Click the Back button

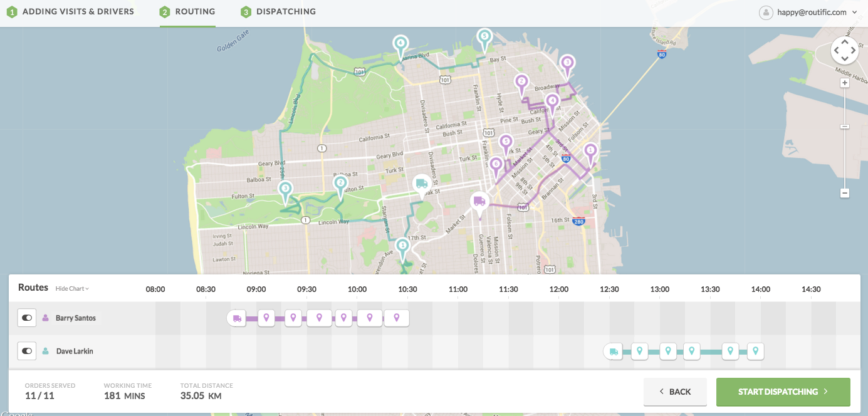pyautogui.click(x=675, y=392)
